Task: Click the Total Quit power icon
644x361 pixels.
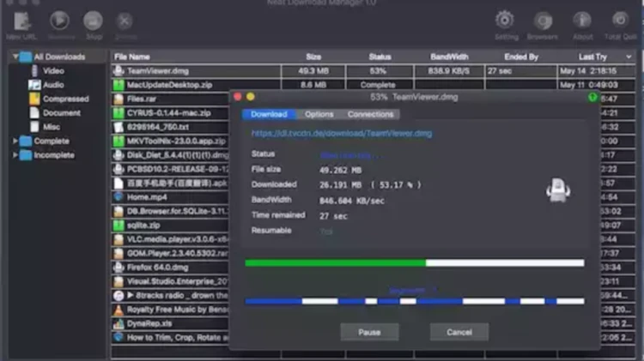Action: click(x=620, y=20)
